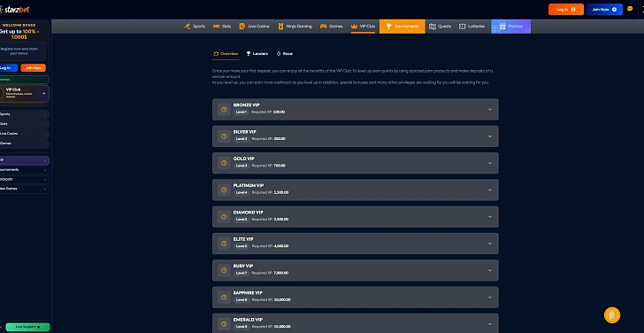
Task: Expand the Emerald VIP row chevron
Action: (x=489, y=324)
